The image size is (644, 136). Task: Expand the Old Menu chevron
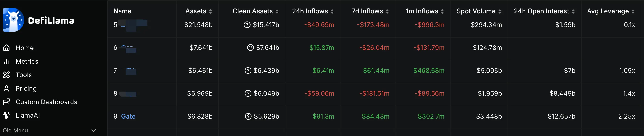coord(94,130)
